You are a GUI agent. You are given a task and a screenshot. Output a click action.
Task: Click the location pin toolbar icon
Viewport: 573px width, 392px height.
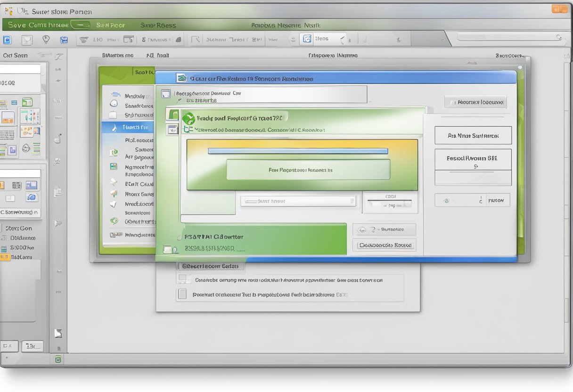click(46, 40)
